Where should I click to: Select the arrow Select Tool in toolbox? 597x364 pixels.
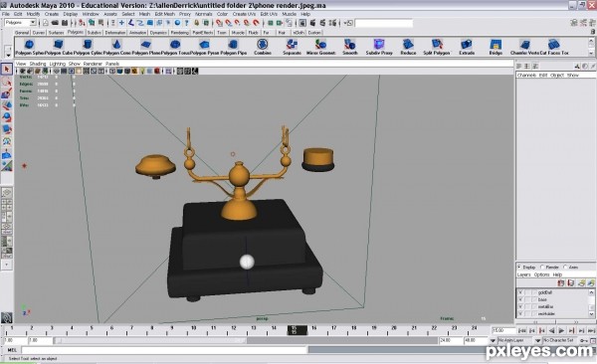pyautogui.click(x=7, y=69)
